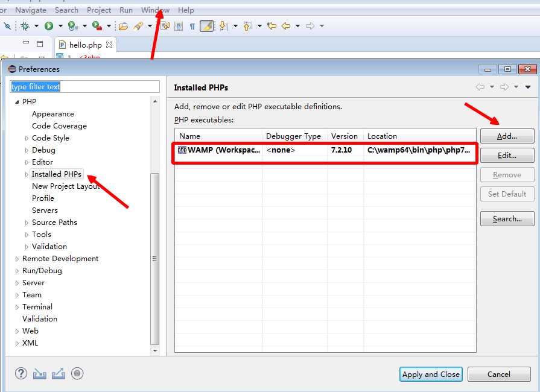This screenshot has height=392, width=540.
Task: Expand the Source Paths tree node
Action: coord(27,223)
